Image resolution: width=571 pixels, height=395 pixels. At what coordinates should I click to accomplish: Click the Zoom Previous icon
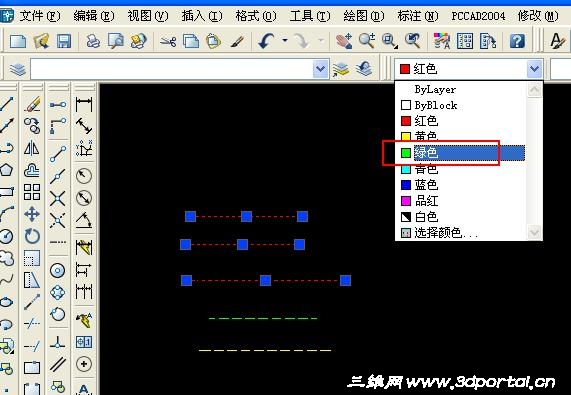[413, 41]
